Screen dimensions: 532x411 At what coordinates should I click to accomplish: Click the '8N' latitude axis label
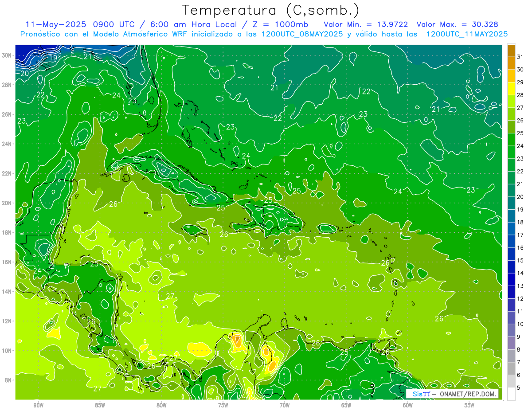[9, 380]
